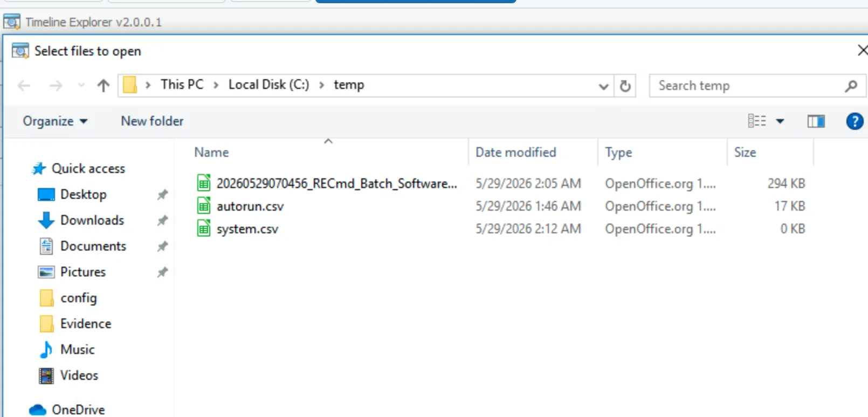The image size is (868, 417).
Task: Toggle the preview pane icon
Action: point(816,121)
